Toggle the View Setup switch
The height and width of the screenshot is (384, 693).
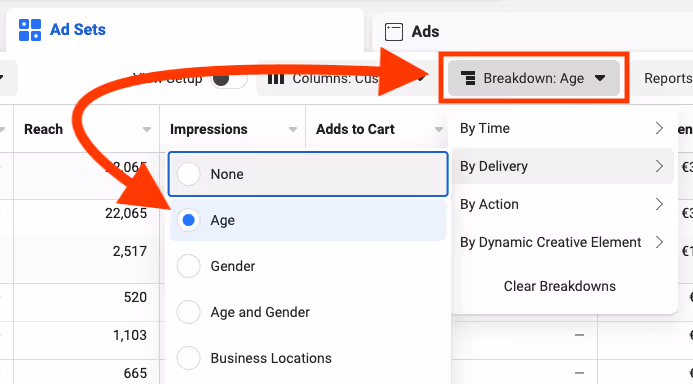click(228, 79)
